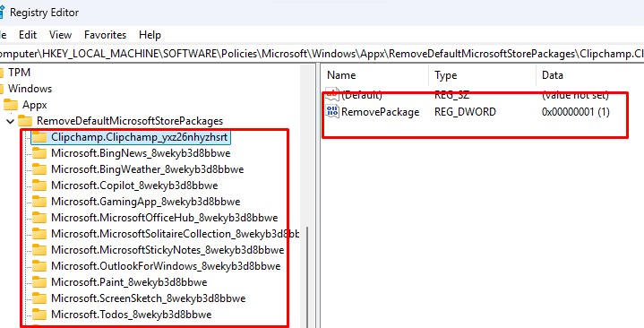The height and width of the screenshot is (328, 644).
Task: Select Microsoft.GamingApp_8wekyb3d8bbwe key
Action: tap(146, 202)
